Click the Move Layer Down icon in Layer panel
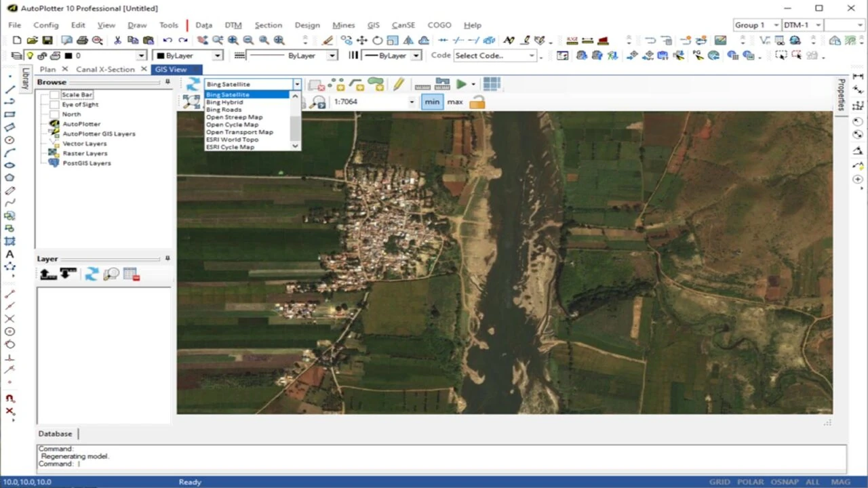Image resolution: width=868 pixels, height=488 pixels. [68, 274]
